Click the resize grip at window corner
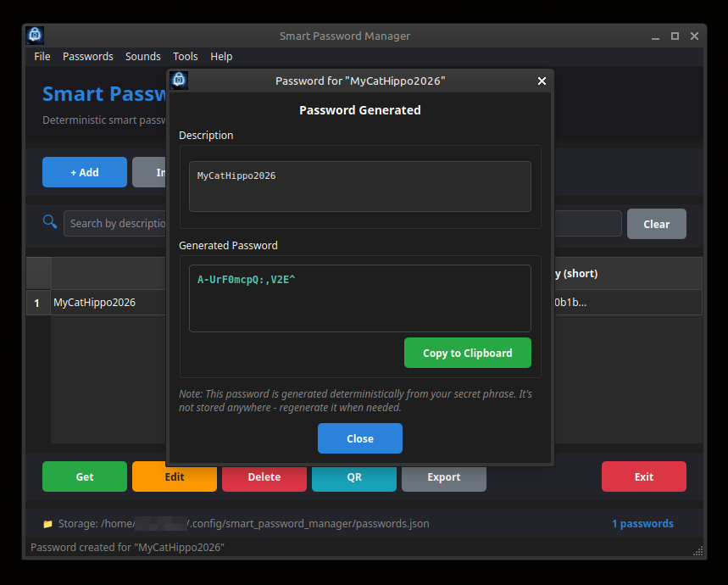Viewport: 728px width, 585px height. 697,550
